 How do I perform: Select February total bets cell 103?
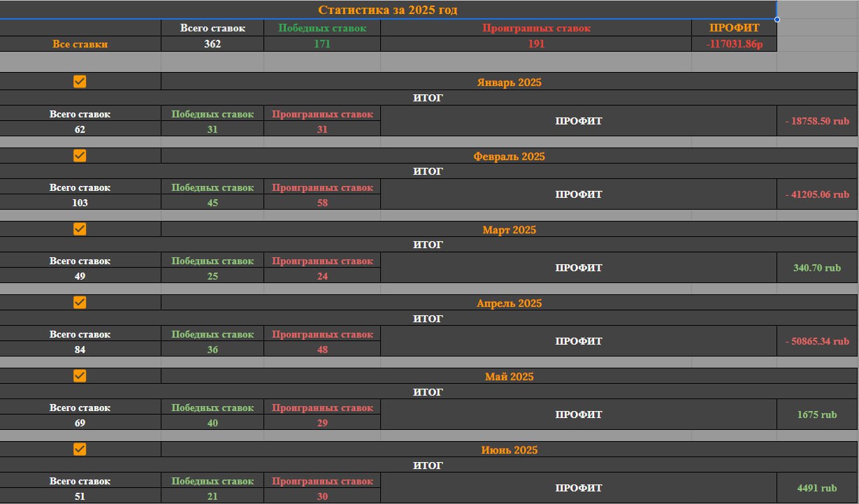coord(80,203)
